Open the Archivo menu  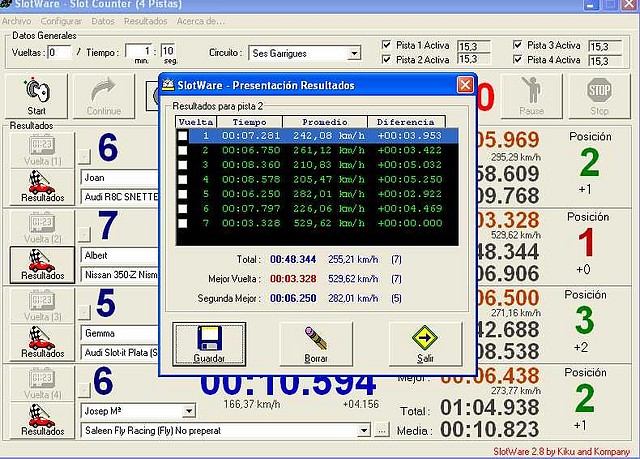[x=16, y=21]
